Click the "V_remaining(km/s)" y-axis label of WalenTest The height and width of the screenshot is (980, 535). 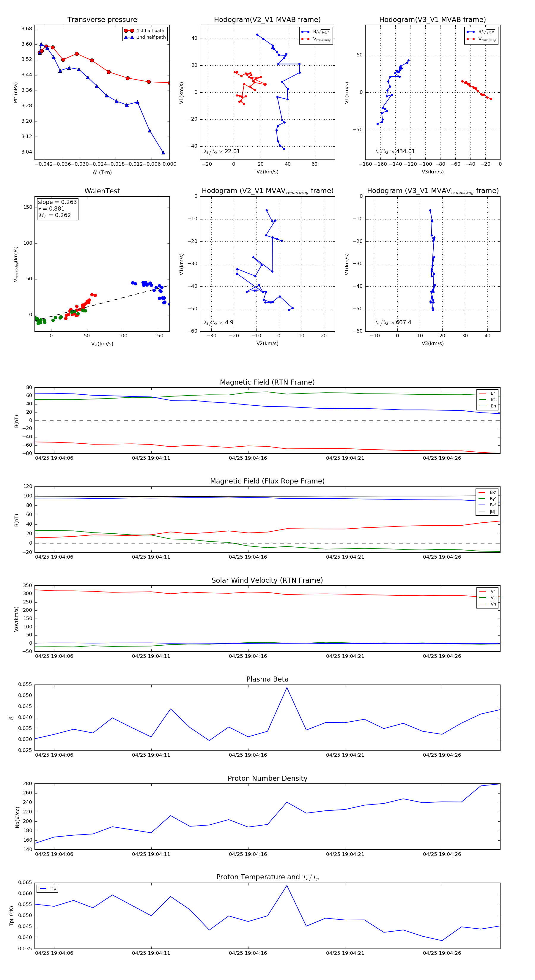click(x=16, y=264)
